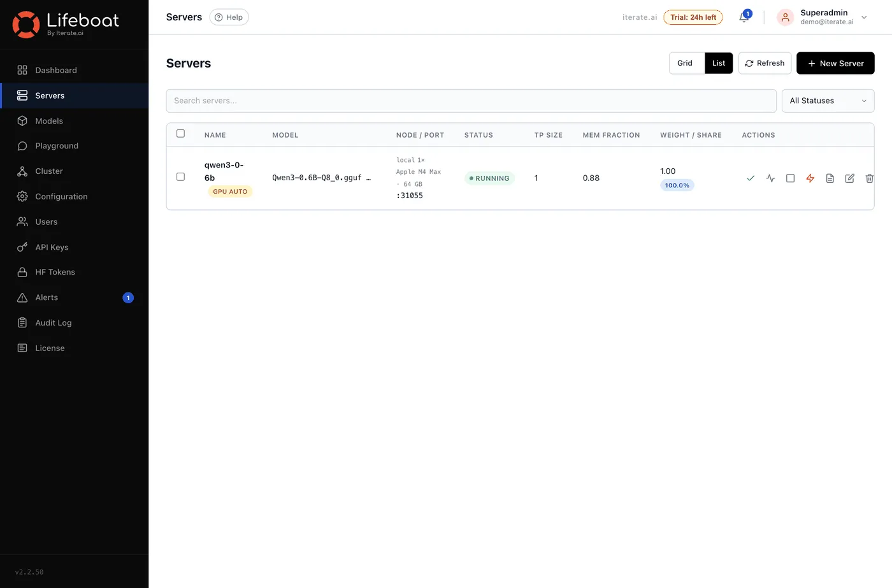Switch to Grid view
This screenshot has width=892, height=588.
[x=685, y=63]
